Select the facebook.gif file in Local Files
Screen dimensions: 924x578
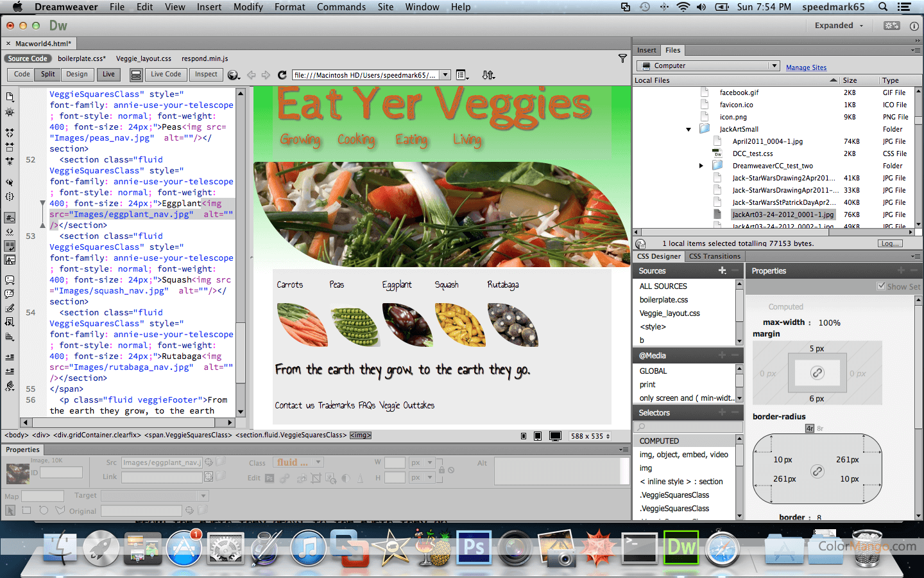click(x=739, y=92)
